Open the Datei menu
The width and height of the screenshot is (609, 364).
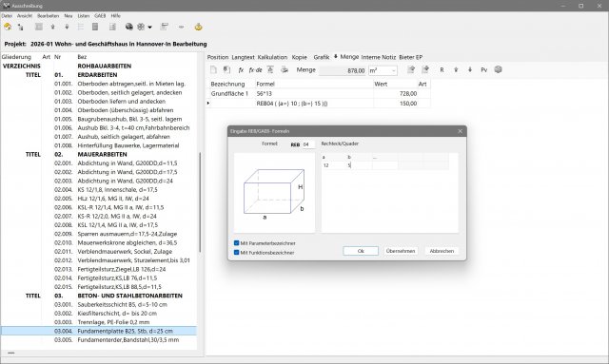tap(7, 16)
